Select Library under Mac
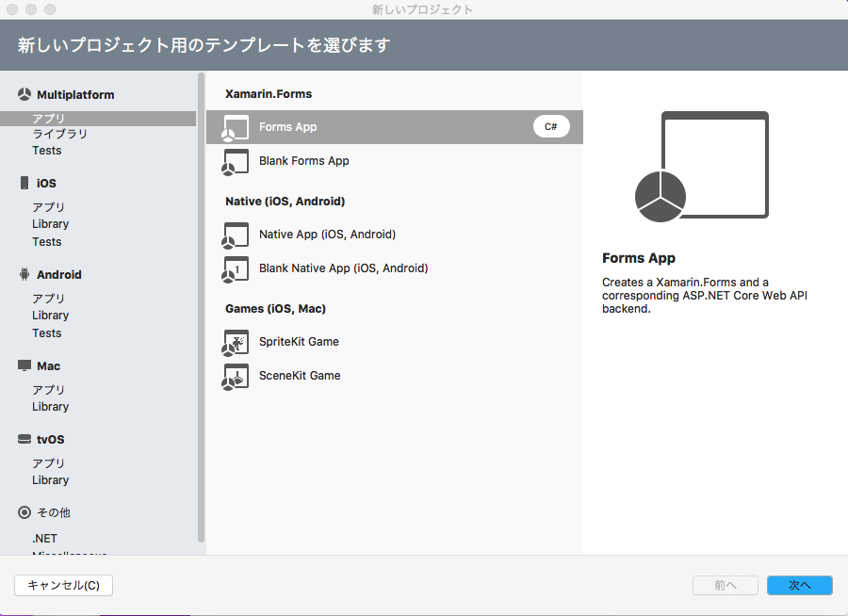Image resolution: width=848 pixels, height=616 pixels. coord(50,407)
